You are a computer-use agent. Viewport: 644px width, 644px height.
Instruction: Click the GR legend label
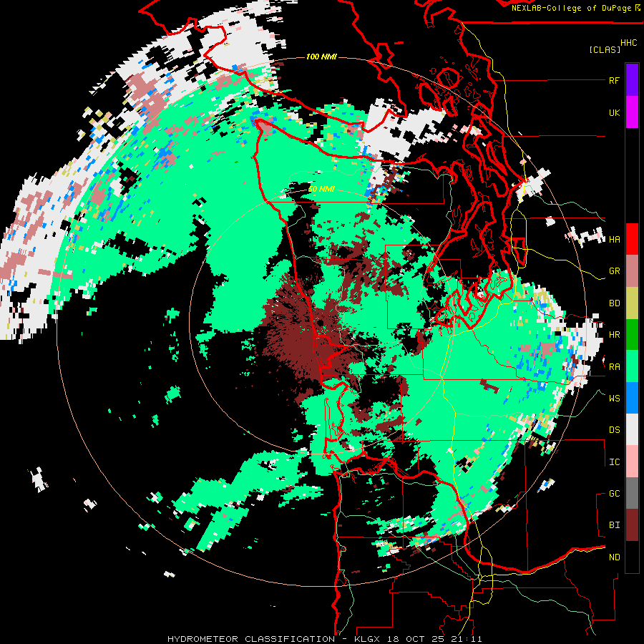[614, 271]
